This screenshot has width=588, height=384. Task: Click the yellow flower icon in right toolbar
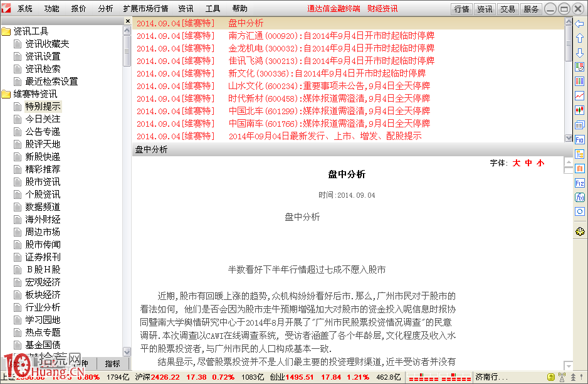580,232
